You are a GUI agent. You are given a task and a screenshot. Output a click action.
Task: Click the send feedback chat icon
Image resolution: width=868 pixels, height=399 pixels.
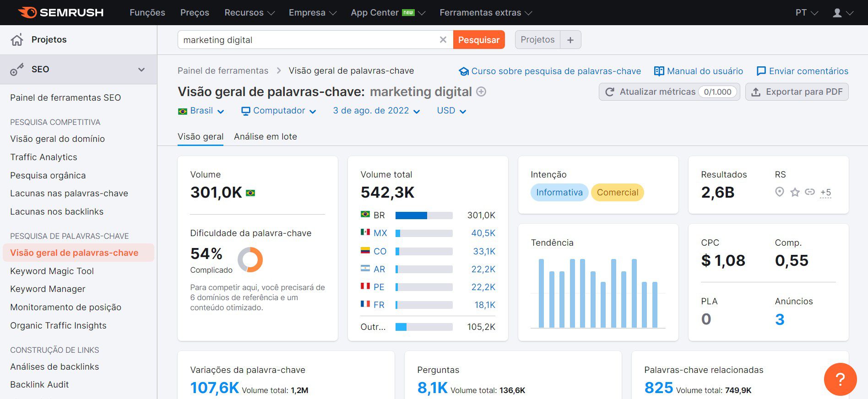coord(761,71)
